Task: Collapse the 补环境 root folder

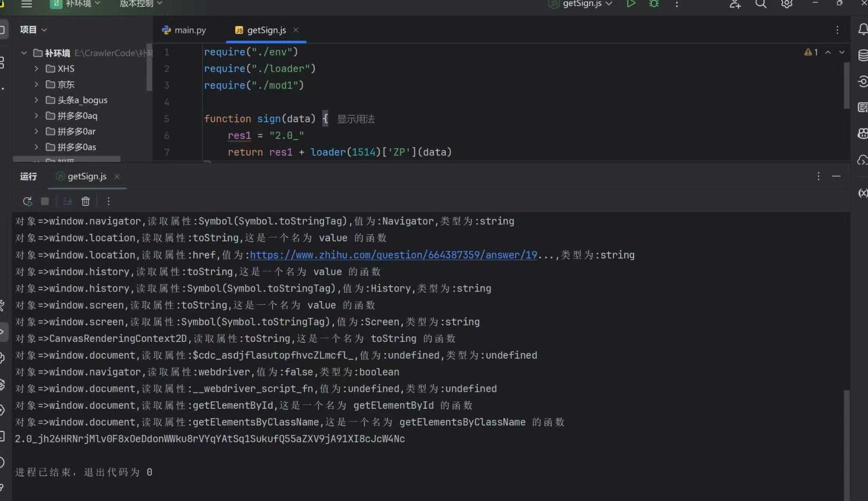Action: pyautogui.click(x=24, y=53)
